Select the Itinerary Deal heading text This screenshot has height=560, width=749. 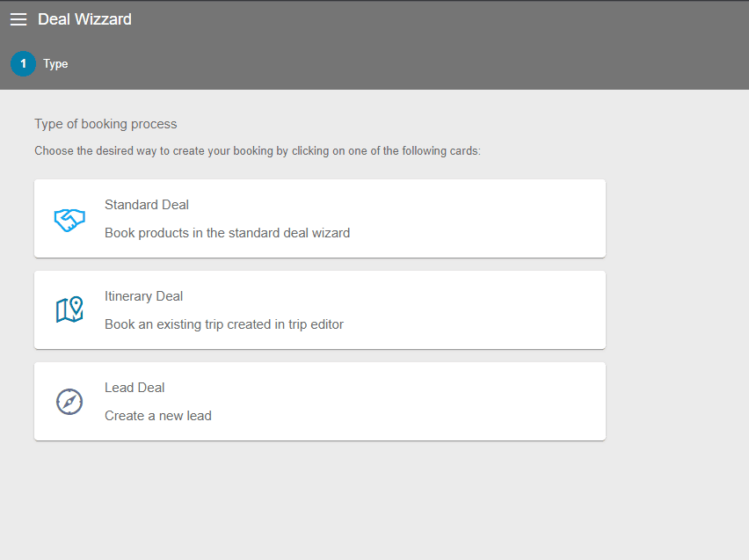[144, 296]
